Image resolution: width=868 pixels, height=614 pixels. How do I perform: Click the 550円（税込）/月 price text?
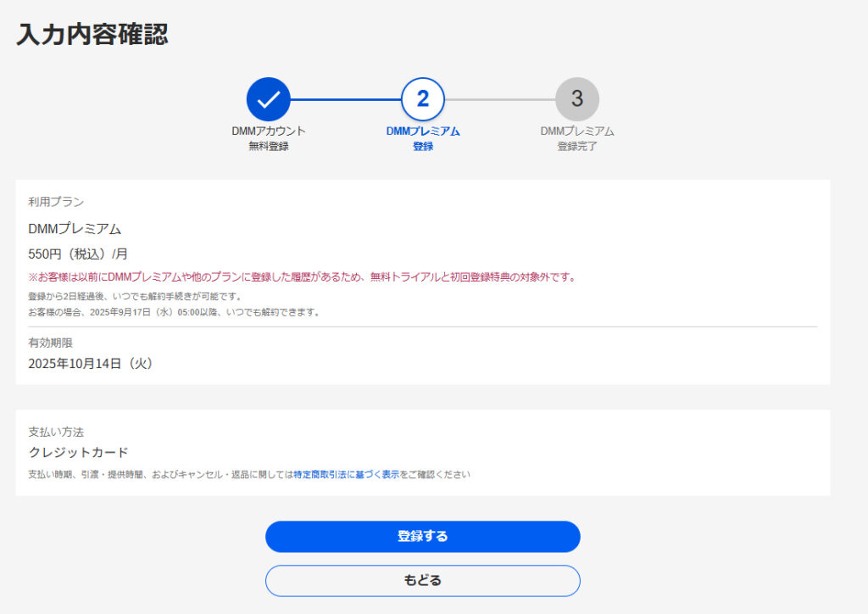coord(78,254)
